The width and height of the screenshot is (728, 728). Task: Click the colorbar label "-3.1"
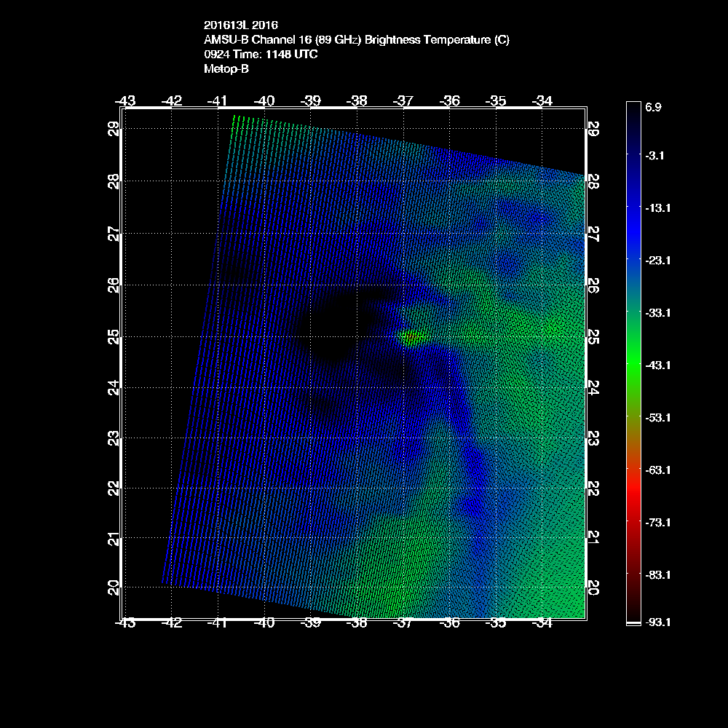coord(654,156)
